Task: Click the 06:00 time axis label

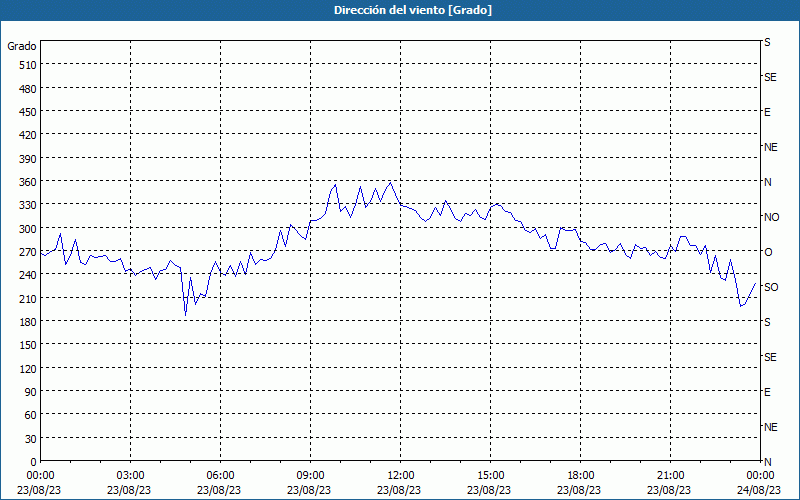Action: pos(220,476)
